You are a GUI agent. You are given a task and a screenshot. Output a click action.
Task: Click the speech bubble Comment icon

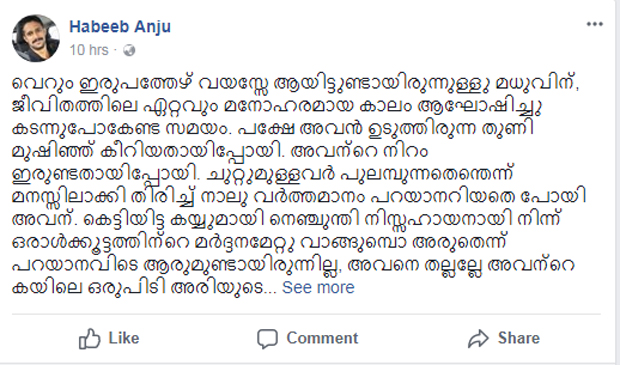click(x=267, y=339)
